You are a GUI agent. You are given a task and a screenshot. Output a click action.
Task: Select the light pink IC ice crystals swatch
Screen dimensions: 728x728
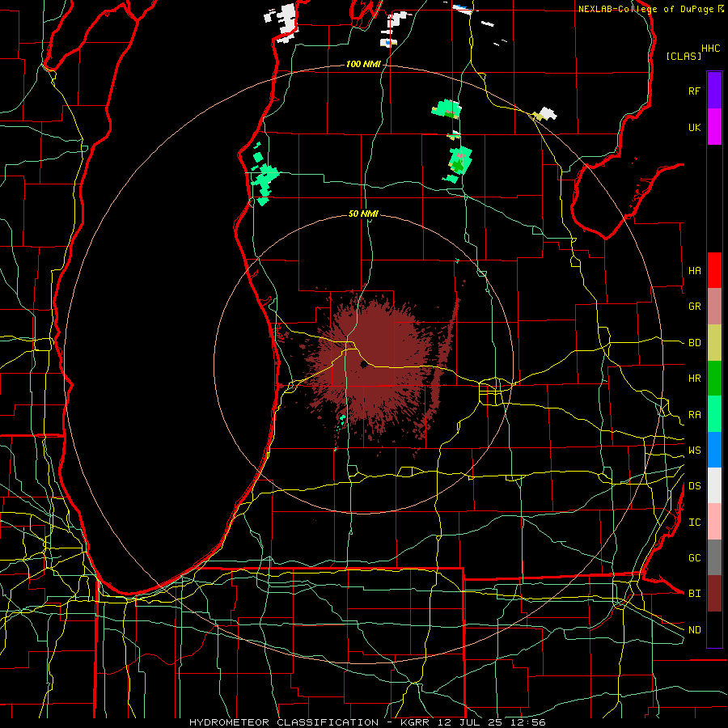pos(714,522)
